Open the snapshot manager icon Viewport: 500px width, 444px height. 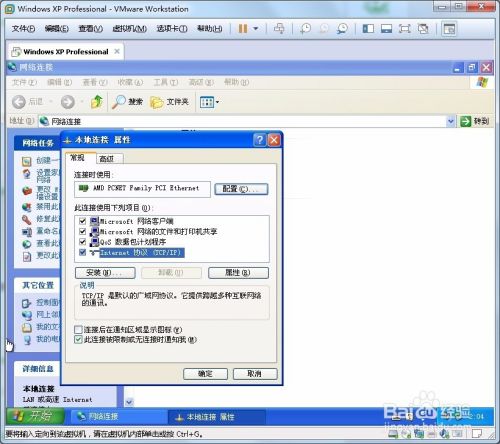pos(342,29)
